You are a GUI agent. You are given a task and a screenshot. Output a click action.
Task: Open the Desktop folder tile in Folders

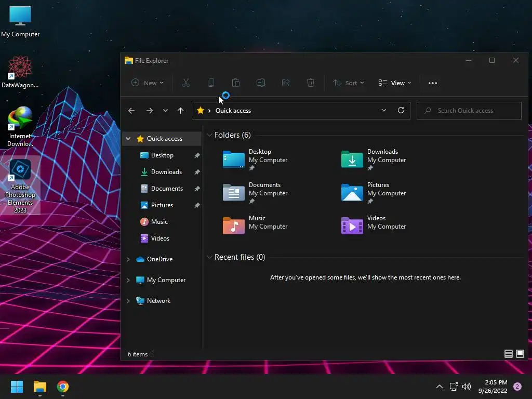click(255, 159)
